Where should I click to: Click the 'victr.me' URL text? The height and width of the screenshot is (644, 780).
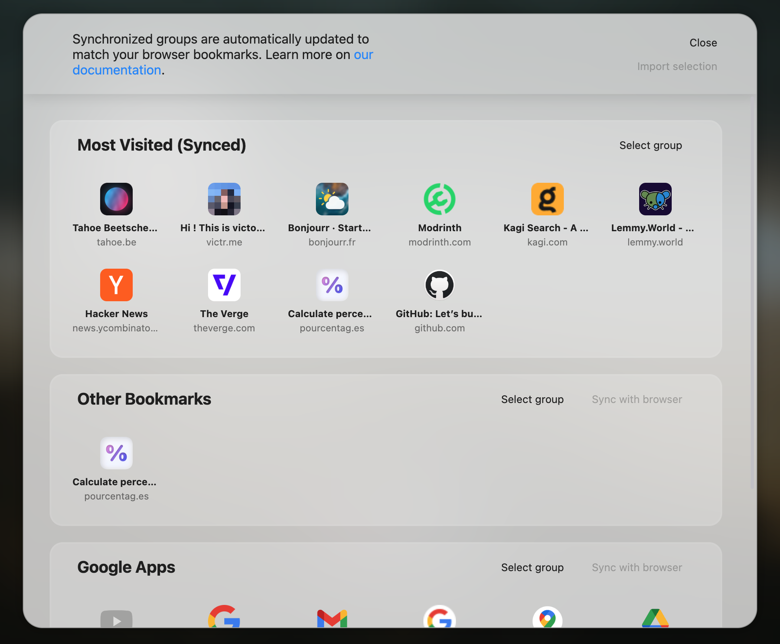tap(224, 242)
